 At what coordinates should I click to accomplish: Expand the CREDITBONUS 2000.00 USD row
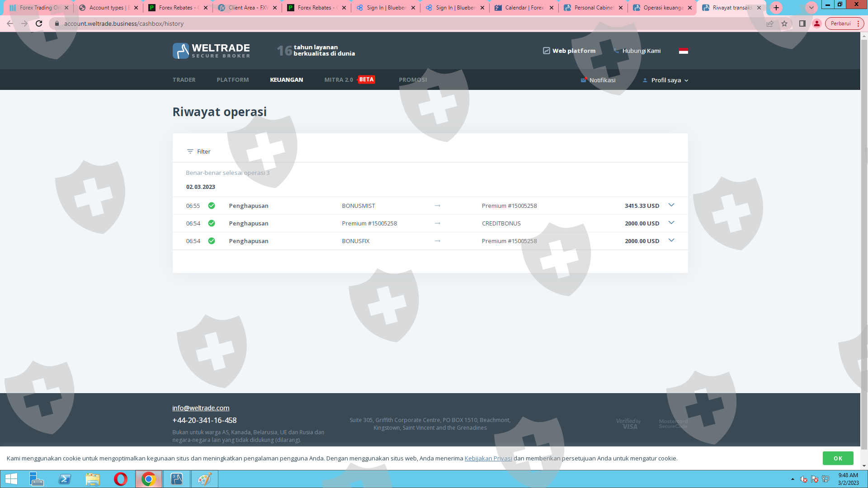671,223
